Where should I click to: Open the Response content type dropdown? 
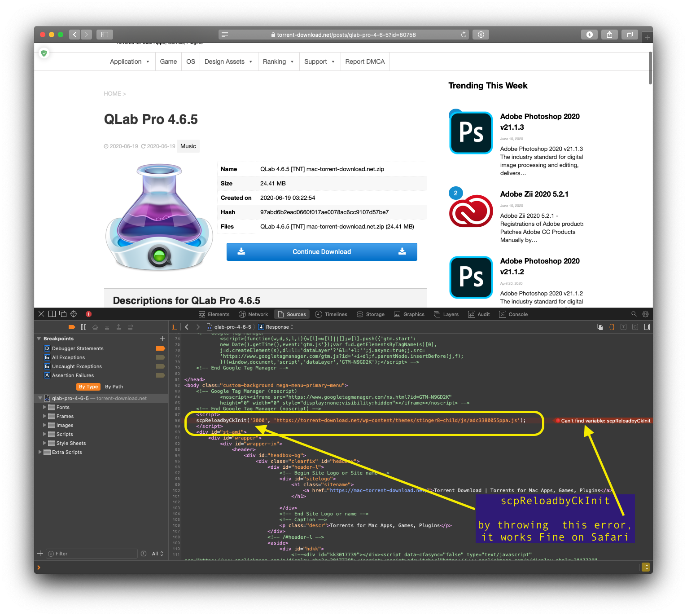point(276,327)
